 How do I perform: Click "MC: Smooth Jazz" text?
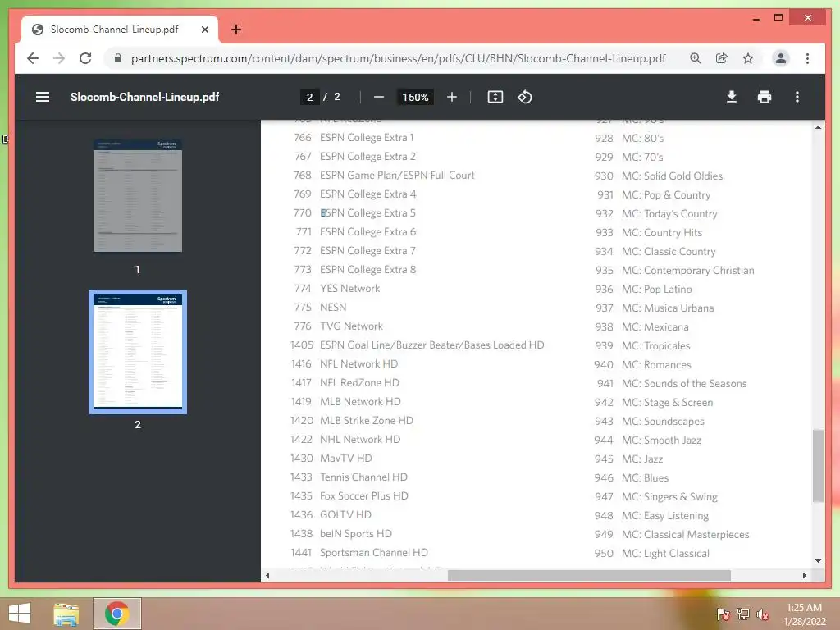661,441
